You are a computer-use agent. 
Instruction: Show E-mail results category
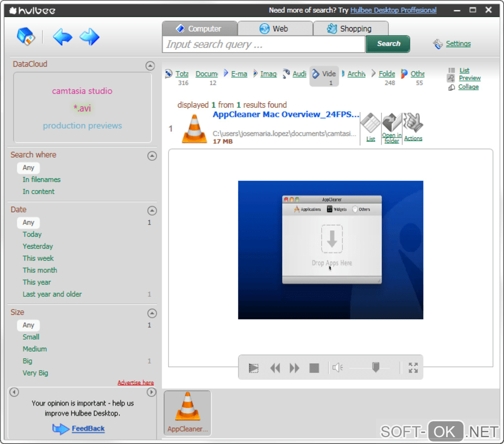coord(239,74)
